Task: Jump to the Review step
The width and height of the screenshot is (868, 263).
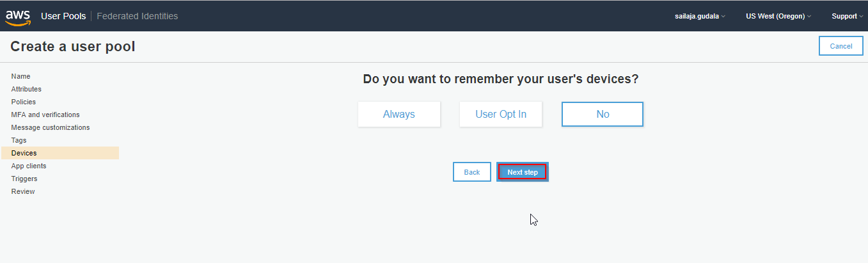Action: point(23,191)
